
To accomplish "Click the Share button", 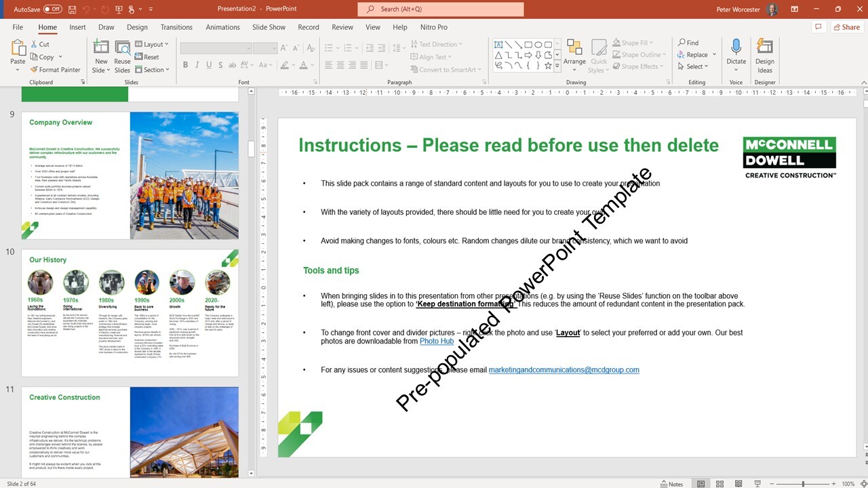I will click(x=846, y=27).
